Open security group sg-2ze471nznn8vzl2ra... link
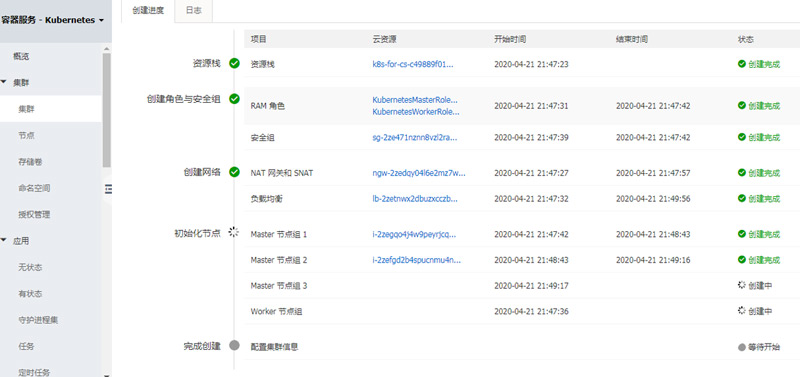Image resolution: width=800 pixels, height=377 pixels. [x=415, y=137]
